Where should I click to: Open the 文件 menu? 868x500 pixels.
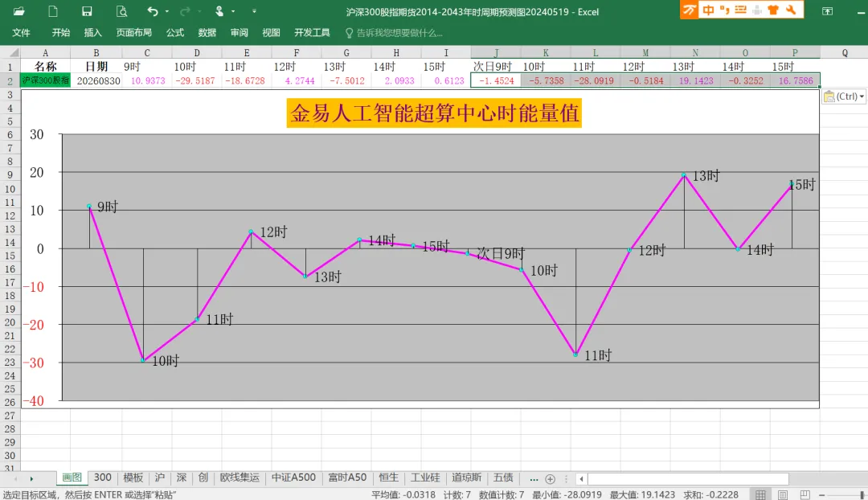21,33
